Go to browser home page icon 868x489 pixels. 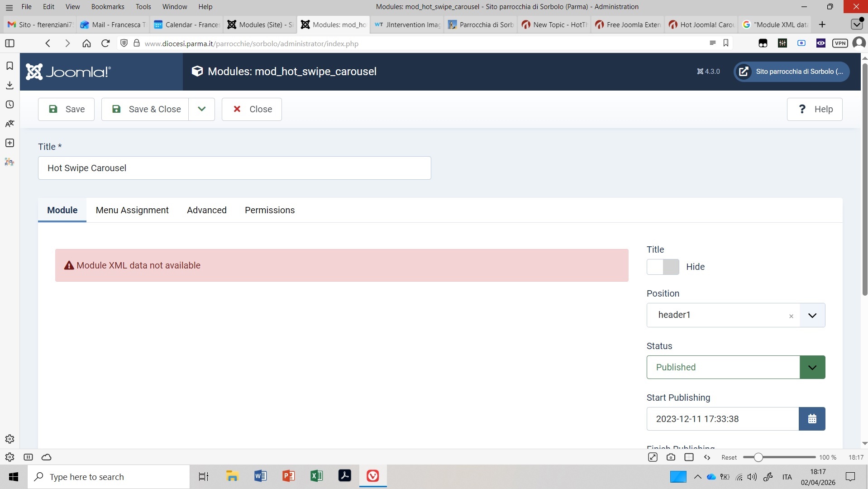coord(86,43)
